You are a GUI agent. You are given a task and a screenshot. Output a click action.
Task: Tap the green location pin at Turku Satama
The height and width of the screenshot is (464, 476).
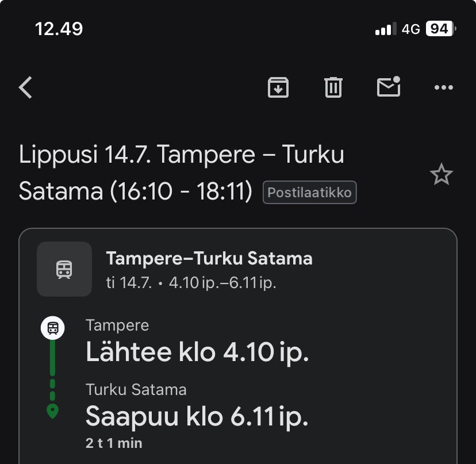click(x=52, y=412)
